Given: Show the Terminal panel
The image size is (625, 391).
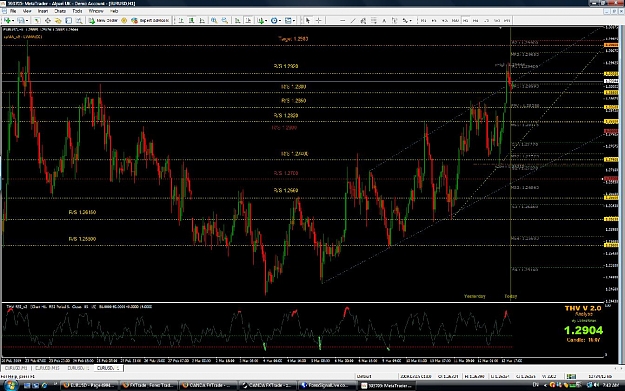Looking at the screenshot, I should point(69,20).
